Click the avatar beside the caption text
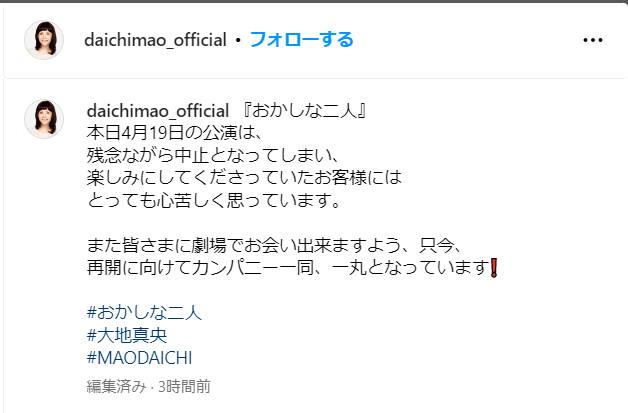This screenshot has width=628, height=413. [44, 119]
